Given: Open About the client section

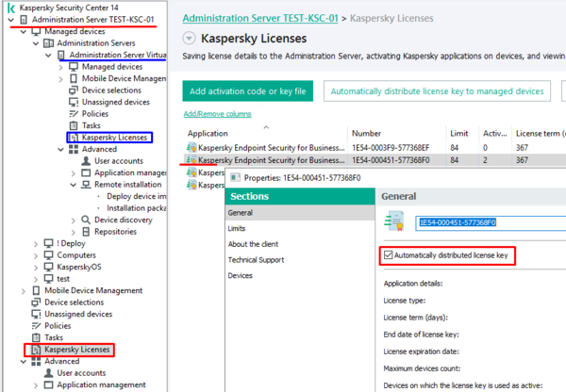Looking at the screenshot, I should tap(253, 244).
